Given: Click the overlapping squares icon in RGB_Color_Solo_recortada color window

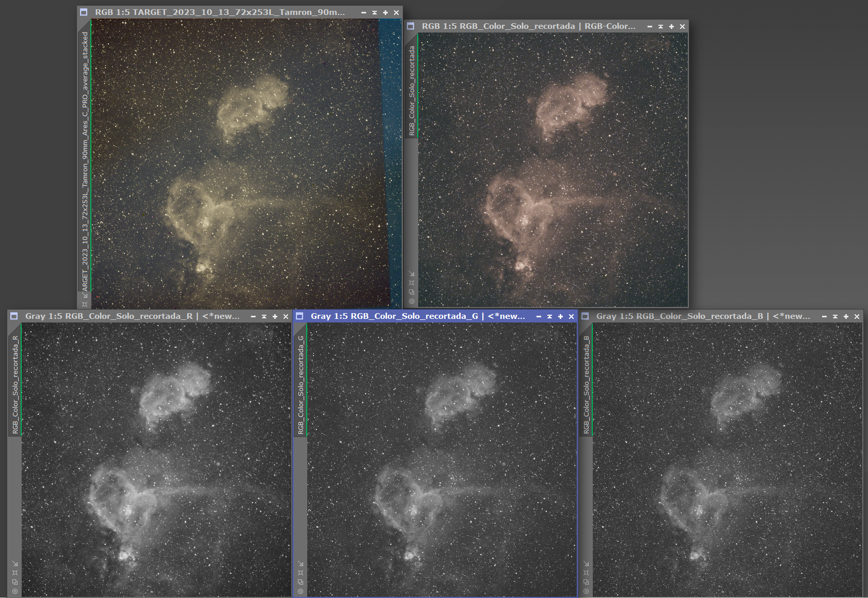Looking at the screenshot, I should click(x=412, y=292).
